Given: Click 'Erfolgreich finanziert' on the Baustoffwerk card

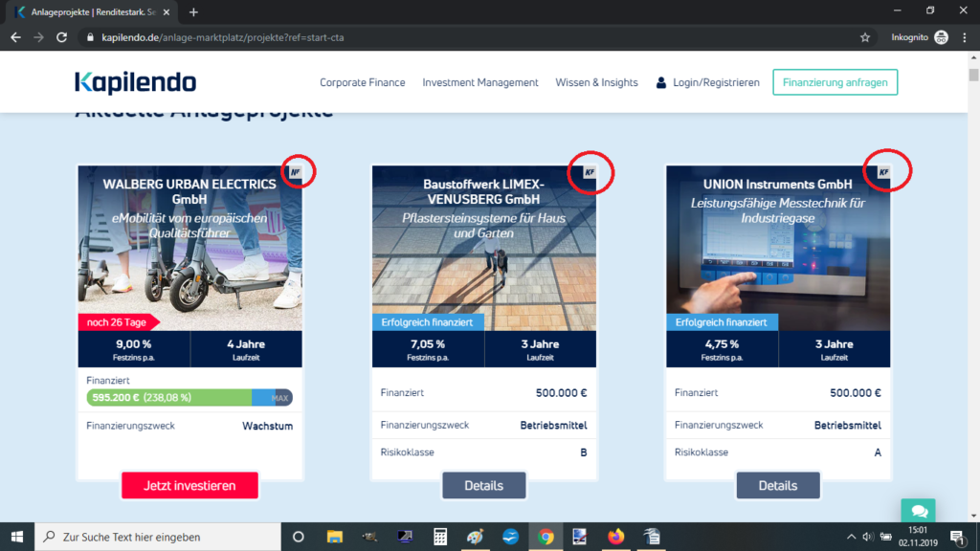Looking at the screenshot, I should click(x=427, y=322).
